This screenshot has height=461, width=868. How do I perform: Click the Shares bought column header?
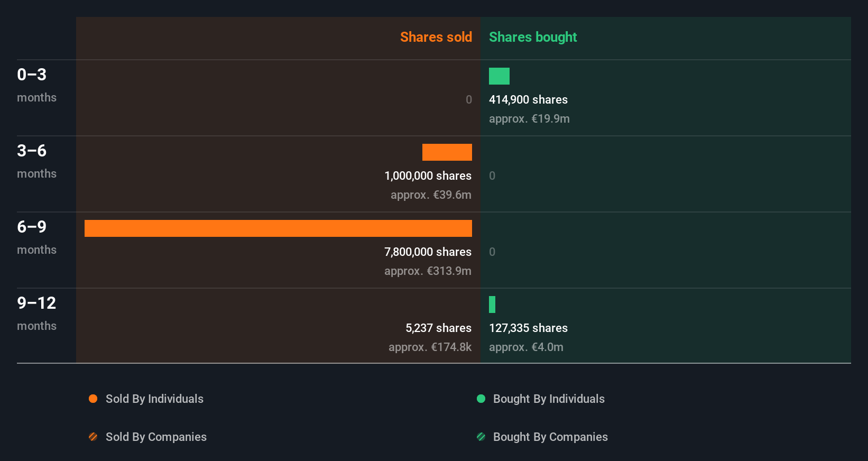click(x=533, y=37)
